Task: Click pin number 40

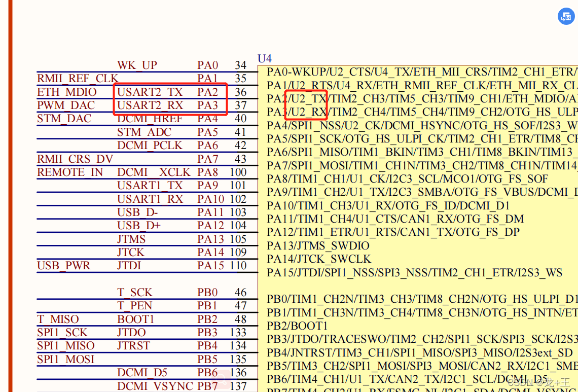Action: tap(240, 119)
